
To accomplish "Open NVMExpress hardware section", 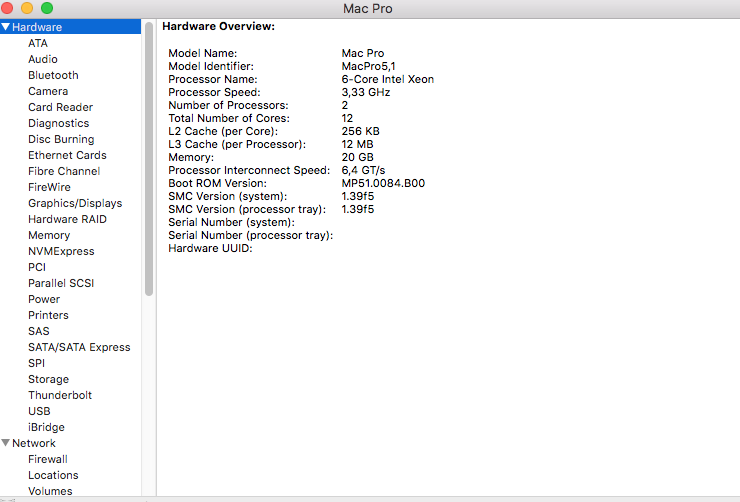I will tap(61, 251).
